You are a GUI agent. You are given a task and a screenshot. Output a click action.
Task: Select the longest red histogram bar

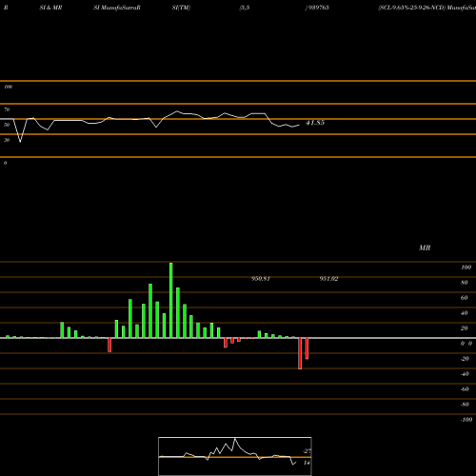pyautogui.click(x=300, y=353)
